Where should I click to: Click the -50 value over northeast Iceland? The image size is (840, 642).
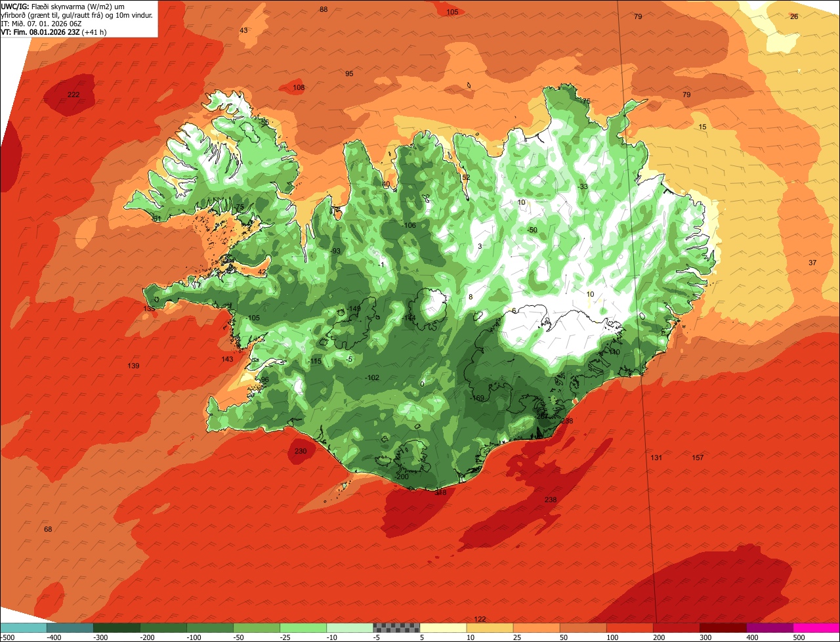532,230
